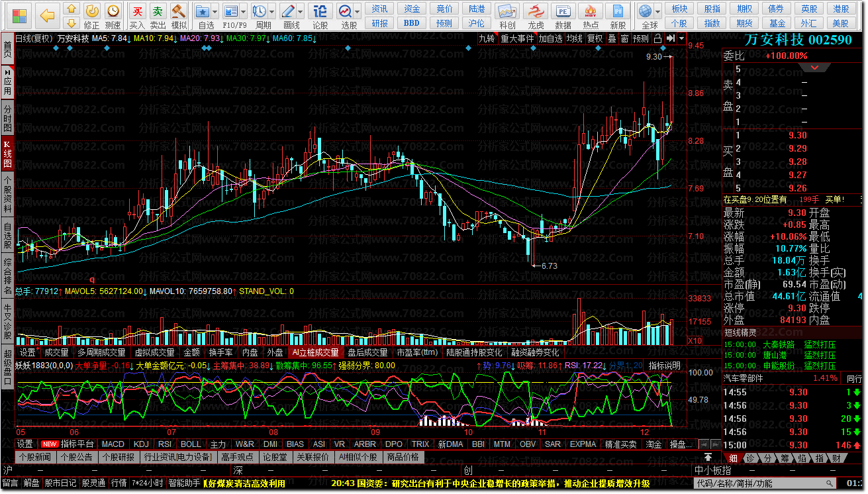Select the MACD indicator tab
This screenshot has width=868, height=494.
[x=113, y=444]
